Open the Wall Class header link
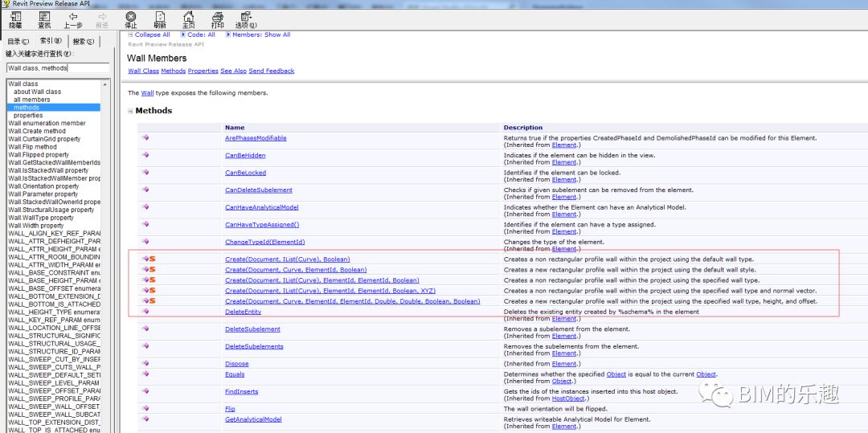This screenshot has width=868, height=433. point(143,71)
